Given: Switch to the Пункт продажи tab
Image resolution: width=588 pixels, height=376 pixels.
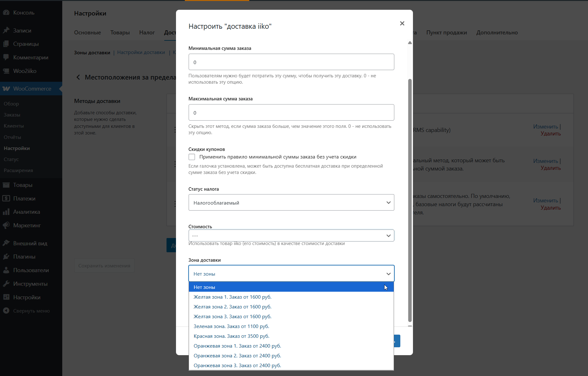Looking at the screenshot, I should [x=446, y=33].
